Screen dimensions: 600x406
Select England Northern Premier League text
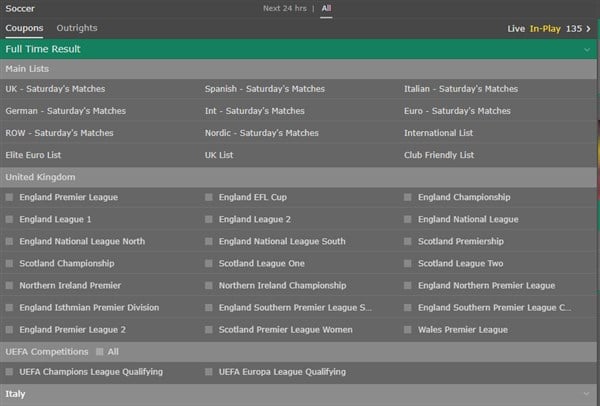click(486, 285)
